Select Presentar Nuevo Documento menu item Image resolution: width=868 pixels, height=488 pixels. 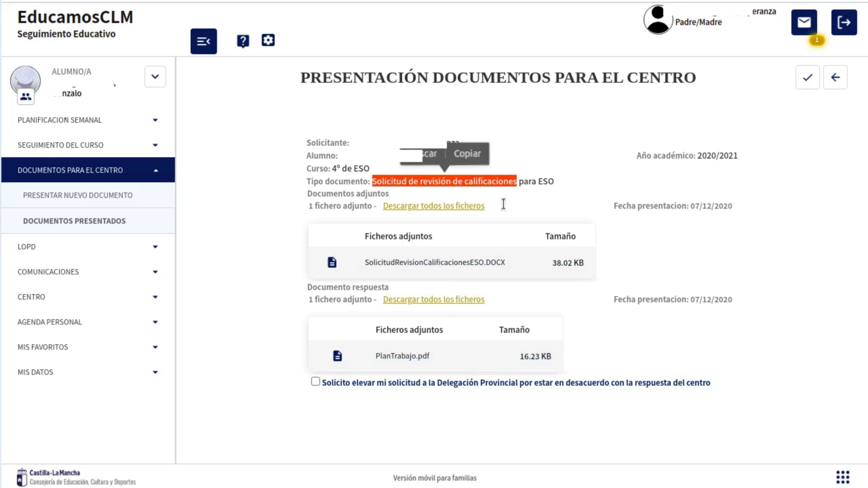coord(78,195)
